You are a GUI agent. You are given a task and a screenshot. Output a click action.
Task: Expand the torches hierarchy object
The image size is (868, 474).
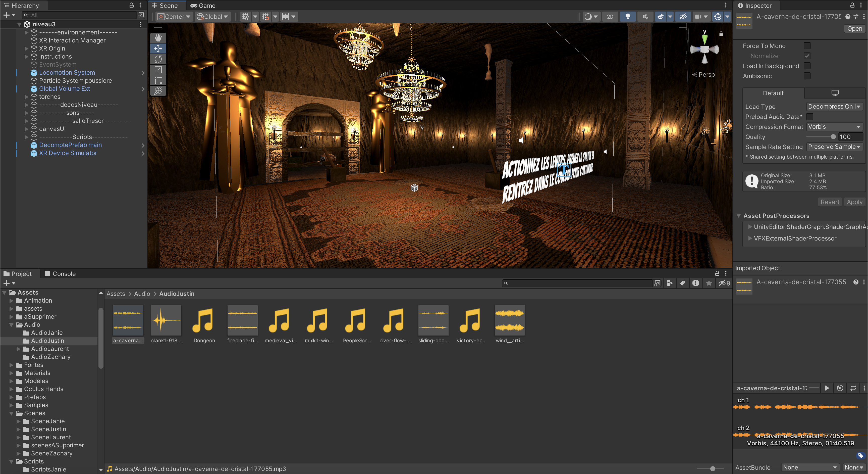click(27, 97)
